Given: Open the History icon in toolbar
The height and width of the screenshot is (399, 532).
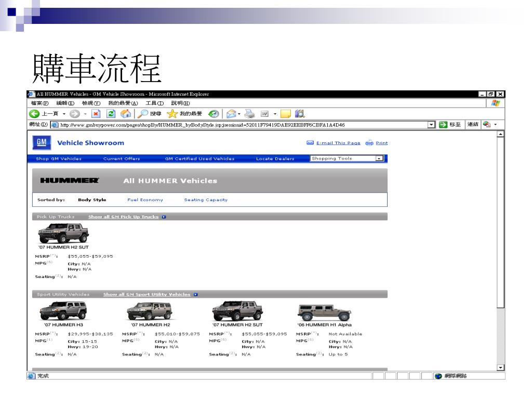Looking at the screenshot, I should (x=214, y=114).
